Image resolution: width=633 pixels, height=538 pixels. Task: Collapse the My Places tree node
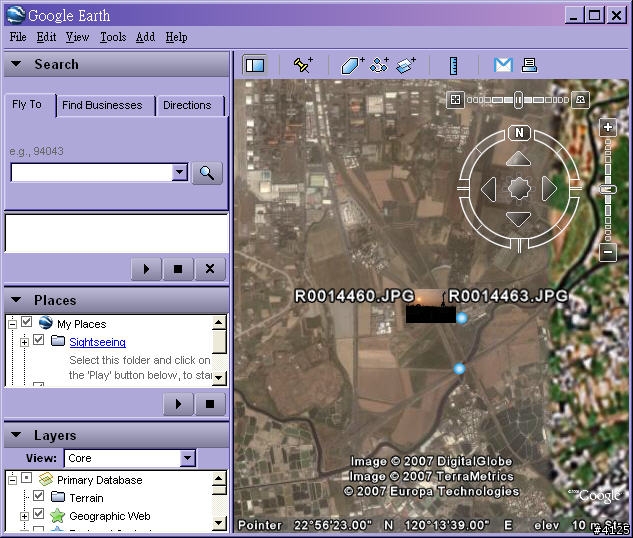pyautogui.click(x=13, y=324)
